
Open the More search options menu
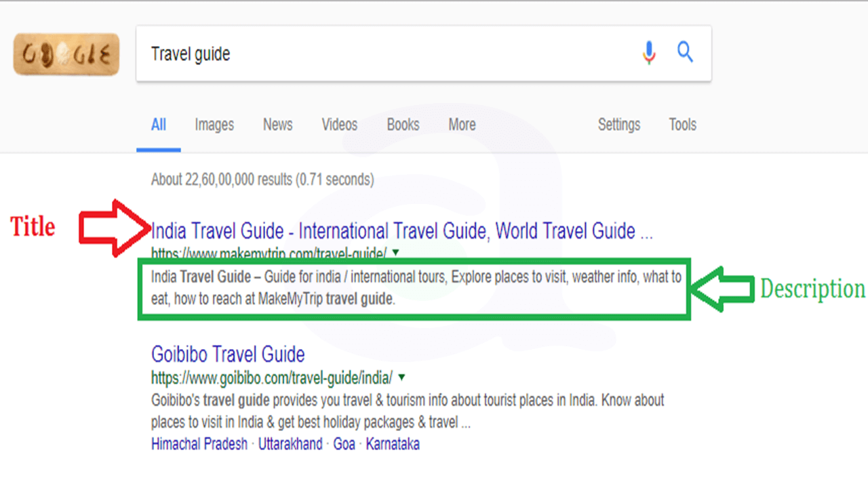(462, 125)
